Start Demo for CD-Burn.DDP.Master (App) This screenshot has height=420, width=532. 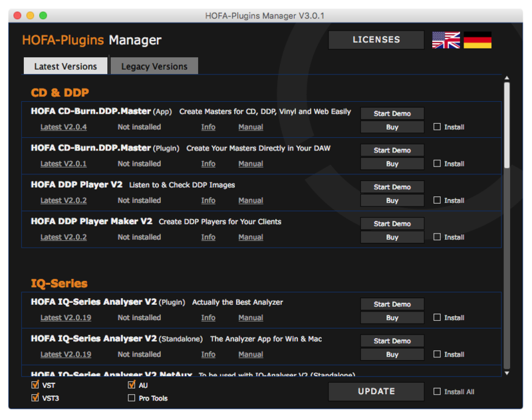point(392,113)
